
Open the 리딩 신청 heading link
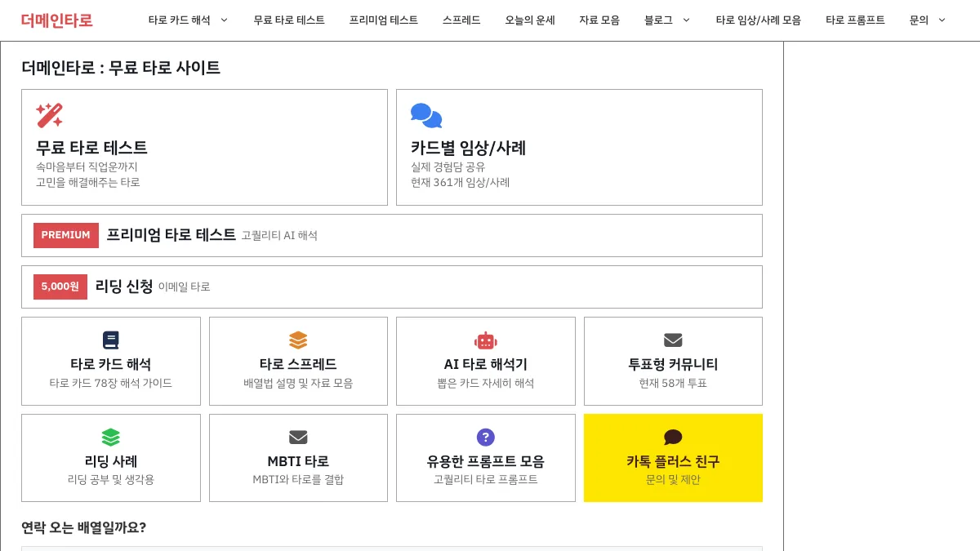(124, 287)
